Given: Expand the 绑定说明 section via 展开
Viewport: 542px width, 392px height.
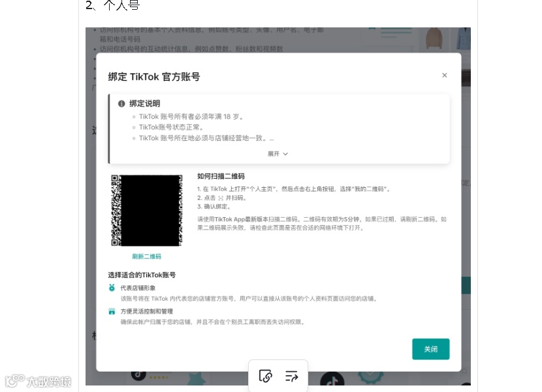Looking at the screenshot, I should point(278,154).
